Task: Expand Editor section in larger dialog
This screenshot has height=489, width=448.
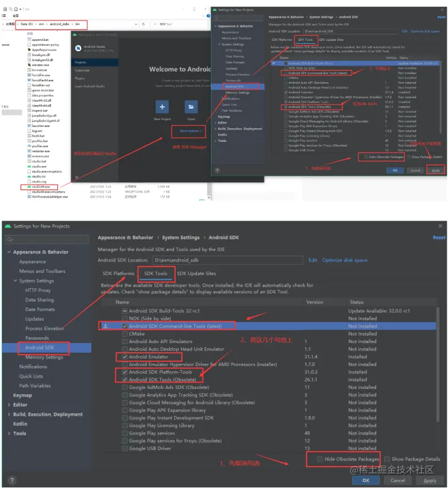Action: [x=9, y=405]
